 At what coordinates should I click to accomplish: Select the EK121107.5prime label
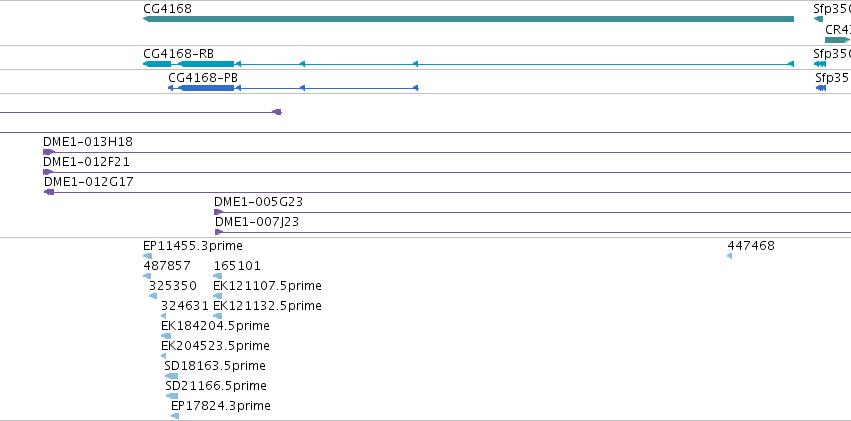click(x=268, y=286)
